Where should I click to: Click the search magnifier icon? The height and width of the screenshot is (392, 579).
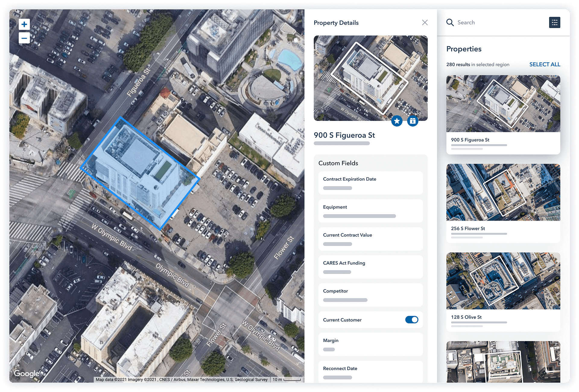coord(450,23)
